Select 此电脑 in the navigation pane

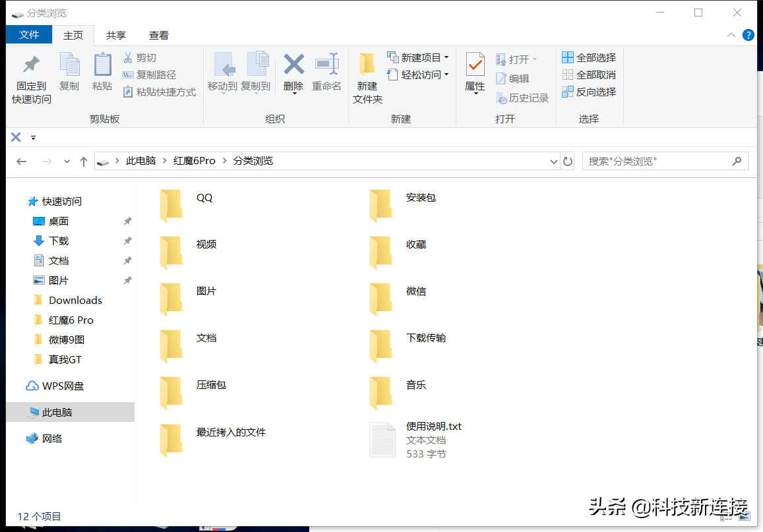71,413
